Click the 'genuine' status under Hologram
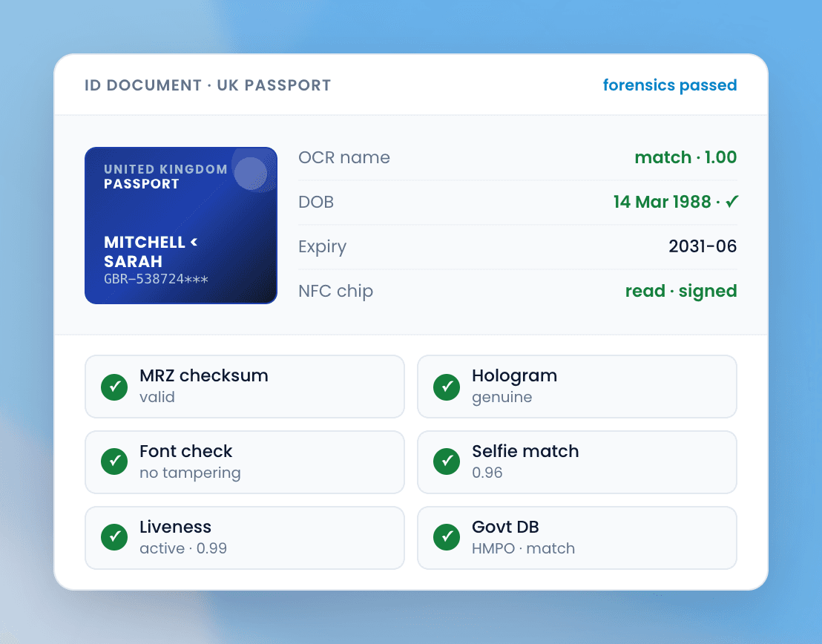822x644 pixels. click(x=502, y=398)
